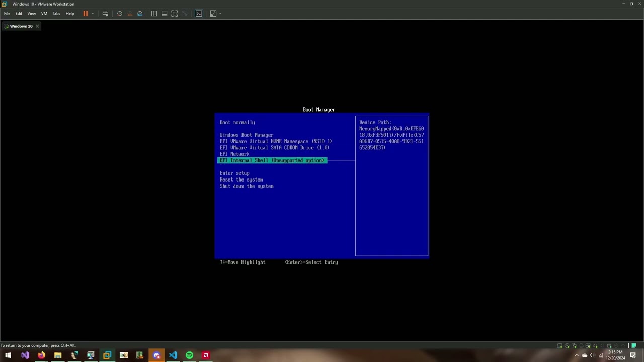644x362 pixels.
Task: Open VMware Workstation taskbar icon
Action: click(107, 355)
